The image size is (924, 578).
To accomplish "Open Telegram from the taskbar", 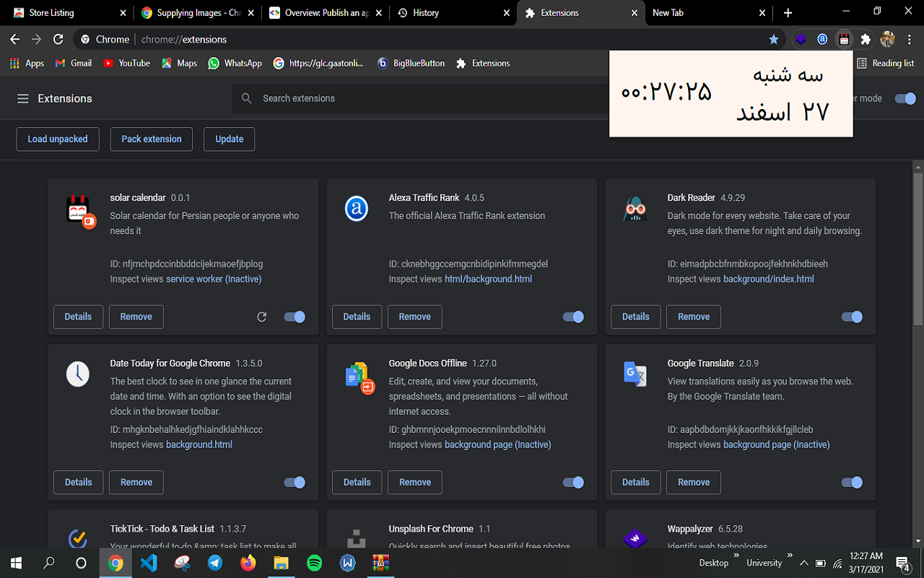I will coord(215,563).
